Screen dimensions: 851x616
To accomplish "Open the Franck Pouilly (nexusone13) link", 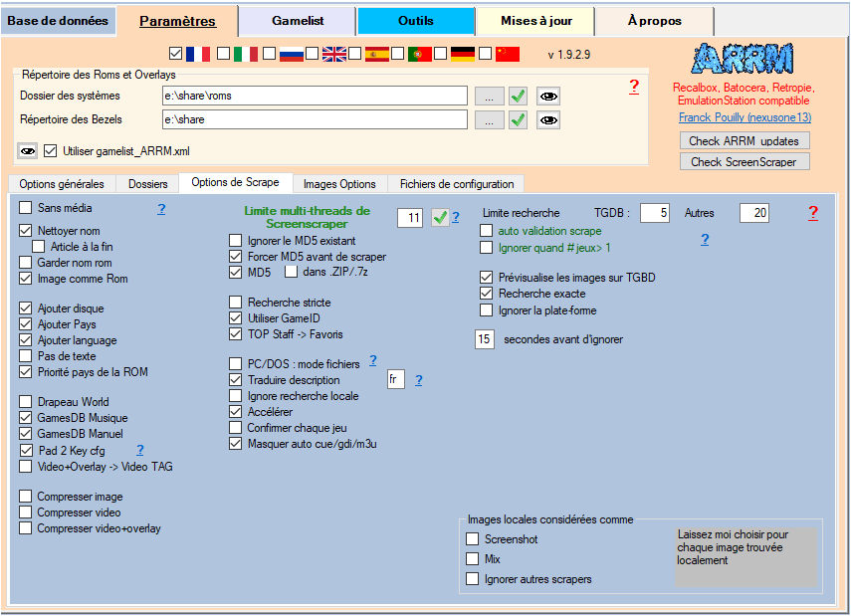I will click(x=745, y=116).
